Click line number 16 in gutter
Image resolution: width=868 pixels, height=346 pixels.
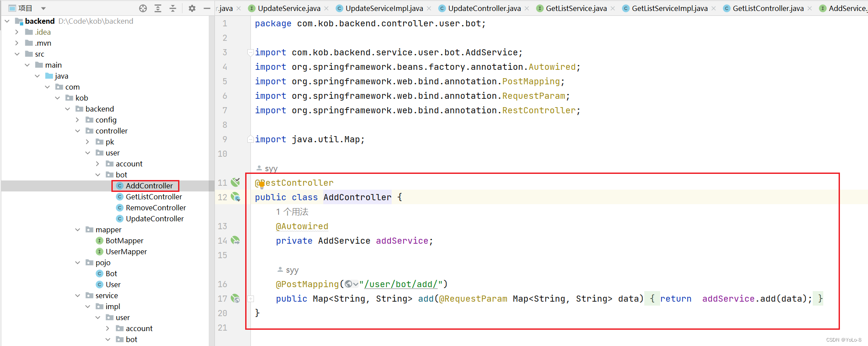(x=222, y=284)
